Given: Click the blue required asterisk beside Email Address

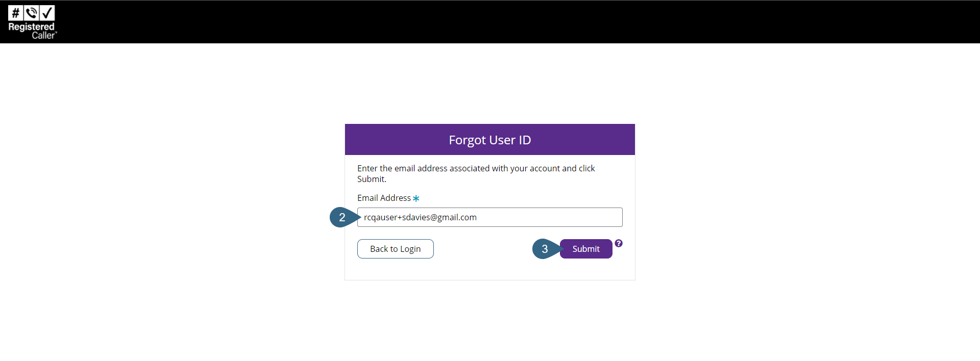Looking at the screenshot, I should coord(416,198).
